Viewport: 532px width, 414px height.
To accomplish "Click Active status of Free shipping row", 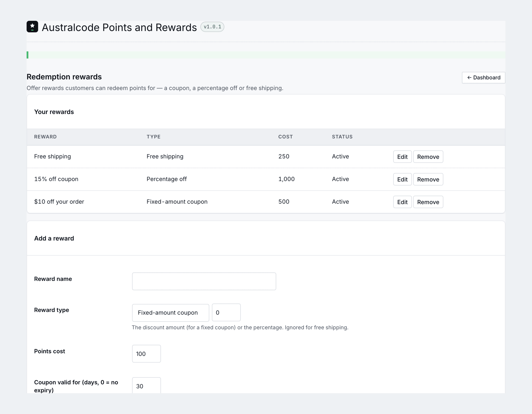I will tap(340, 156).
